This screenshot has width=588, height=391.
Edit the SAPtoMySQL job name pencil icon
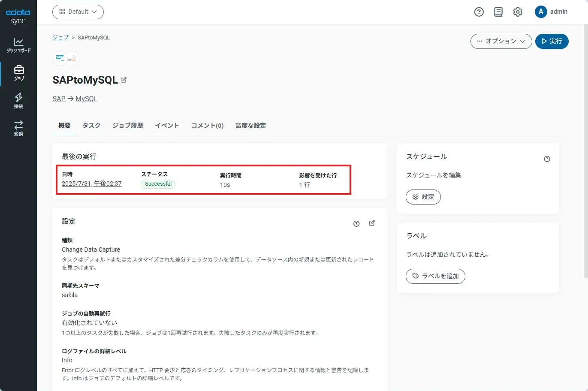click(124, 80)
